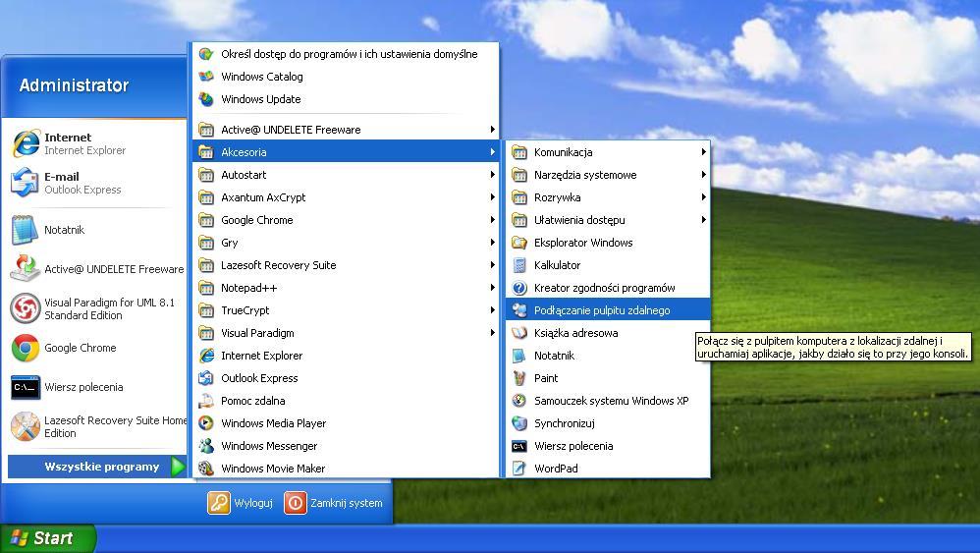This screenshot has height=553, width=980.
Task: Launch Visual Paradigm for UML 8.1 icon
Action: point(26,308)
